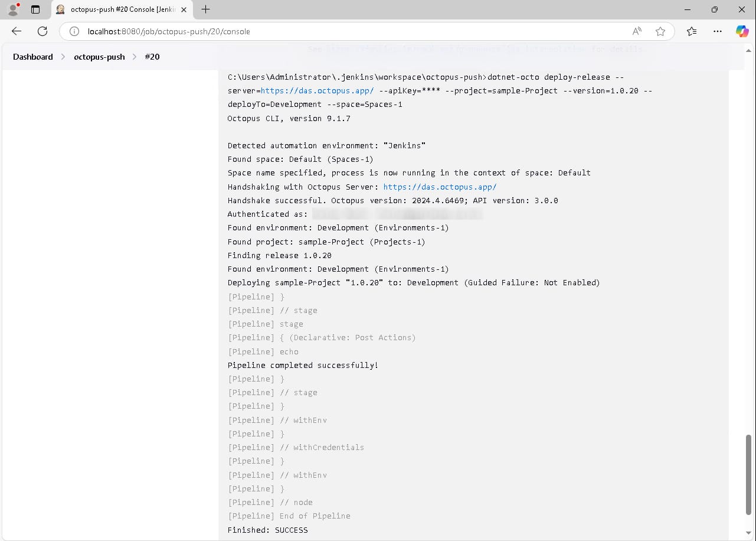Click 'Handshake successful' line
Image resolution: width=756 pixels, height=541 pixels.
coord(392,200)
